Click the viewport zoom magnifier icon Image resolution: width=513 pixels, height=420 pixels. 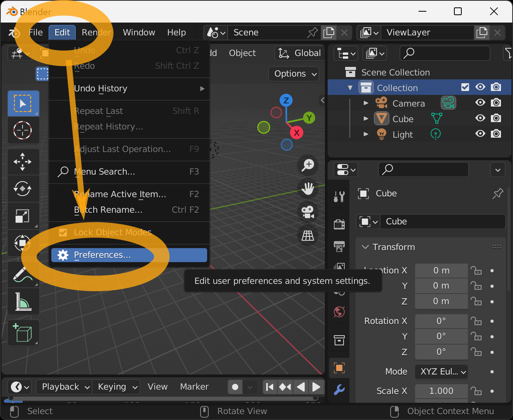click(x=308, y=165)
